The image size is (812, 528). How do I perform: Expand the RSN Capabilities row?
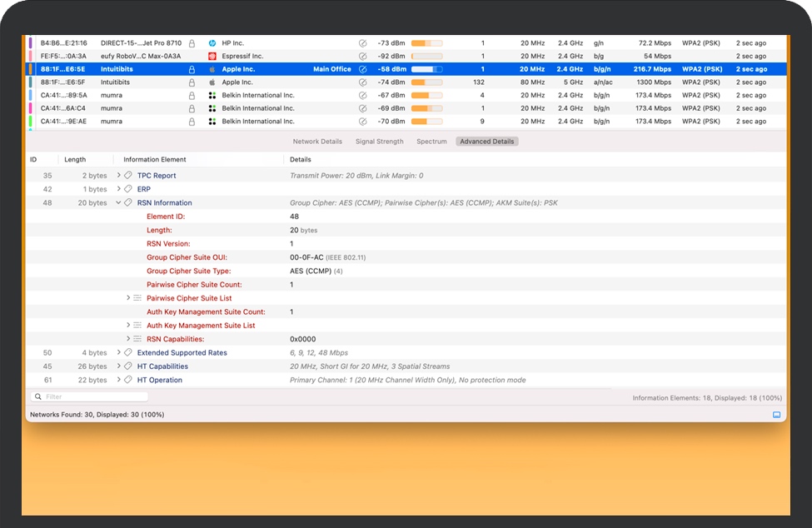pyautogui.click(x=128, y=339)
